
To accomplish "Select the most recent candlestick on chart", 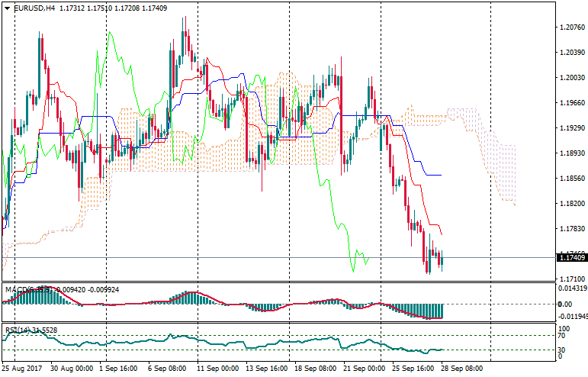I will tap(441, 259).
